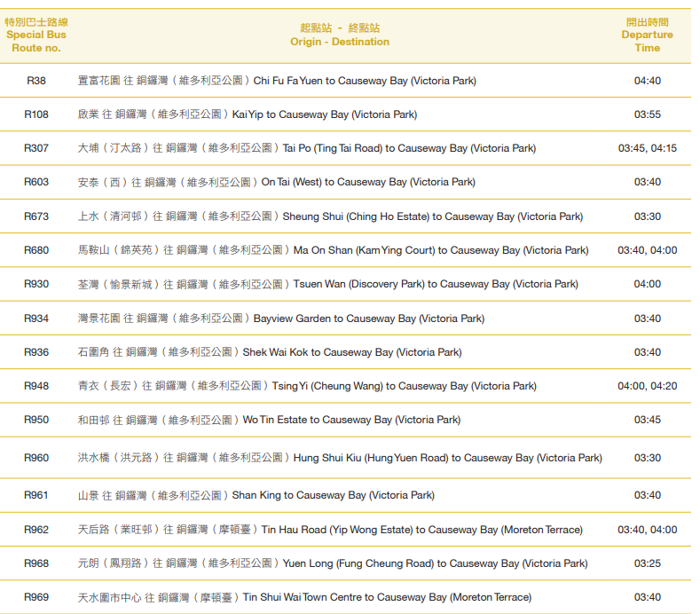
Task: Click the R307 departure times 03:45, 04:15
Action: click(x=647, y=148)
